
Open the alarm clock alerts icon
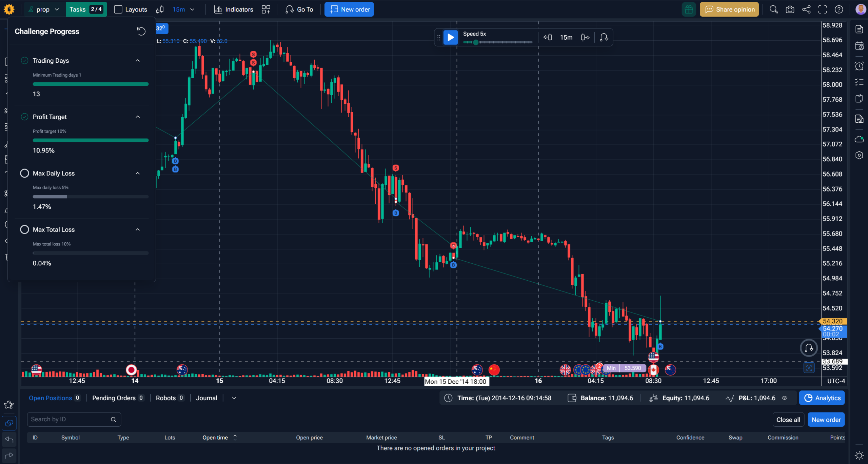(x=859, y=66)
